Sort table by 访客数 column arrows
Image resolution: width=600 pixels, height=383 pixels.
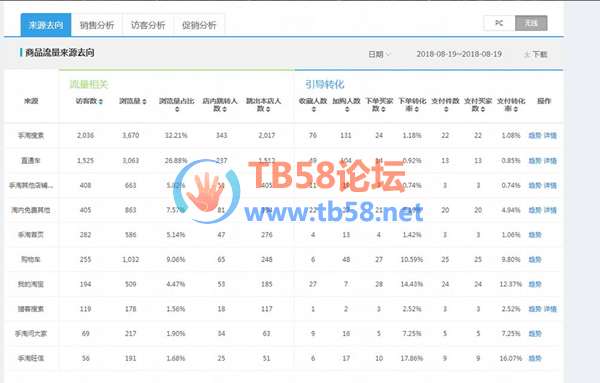coord(101,102)
